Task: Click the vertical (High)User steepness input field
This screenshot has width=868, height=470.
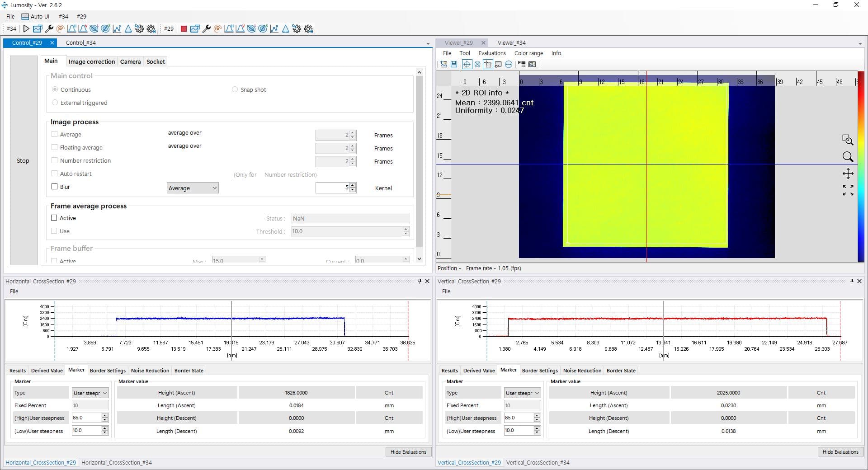Action: (519, 418)
